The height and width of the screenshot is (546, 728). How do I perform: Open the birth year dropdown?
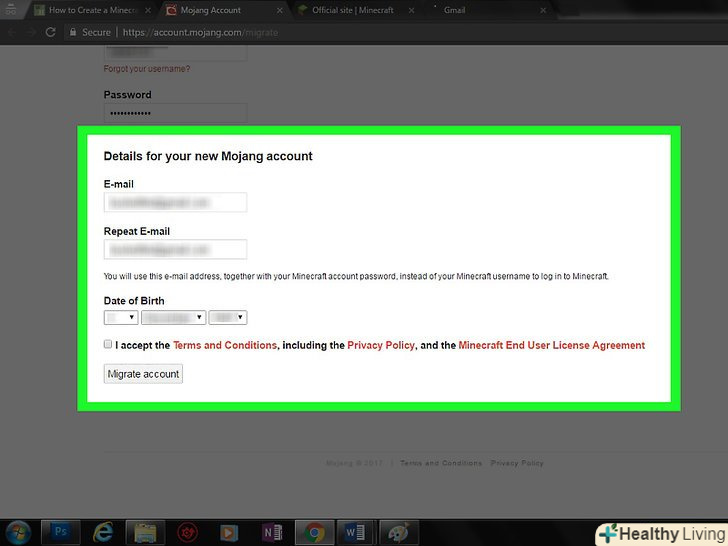click(x=228, y=318)
